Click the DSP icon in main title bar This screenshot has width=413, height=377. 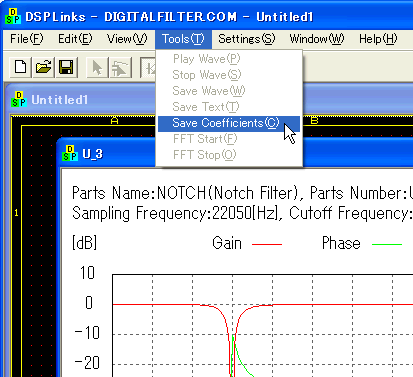13,16
